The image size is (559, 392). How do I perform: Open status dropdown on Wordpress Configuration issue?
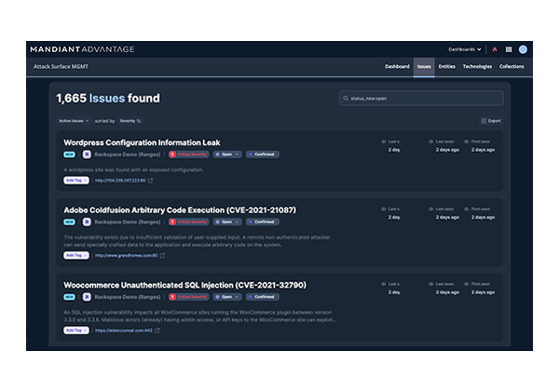(x=227, y=155)
